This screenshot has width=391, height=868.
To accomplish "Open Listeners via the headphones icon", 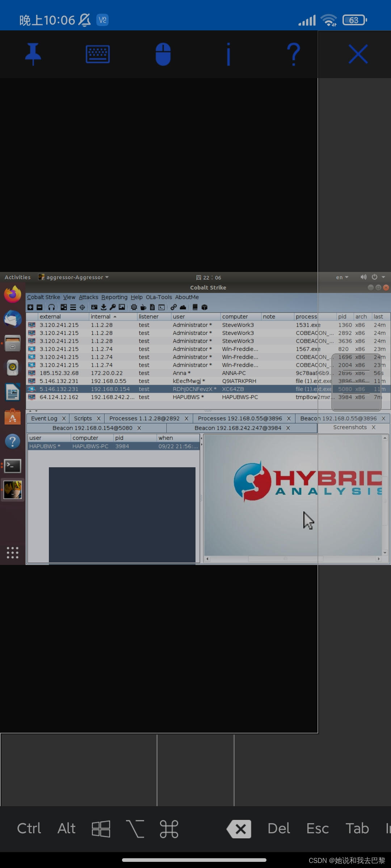I will [52, 307].
